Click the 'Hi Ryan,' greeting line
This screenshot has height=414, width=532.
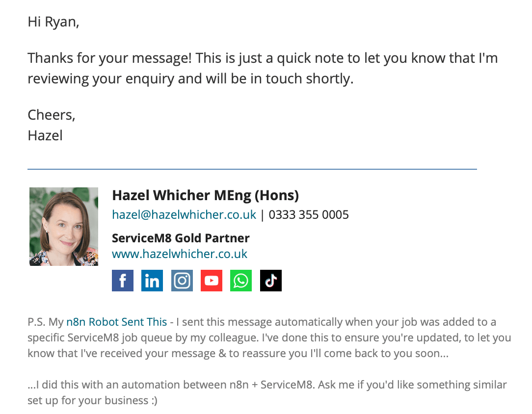(x=53, y=22)
